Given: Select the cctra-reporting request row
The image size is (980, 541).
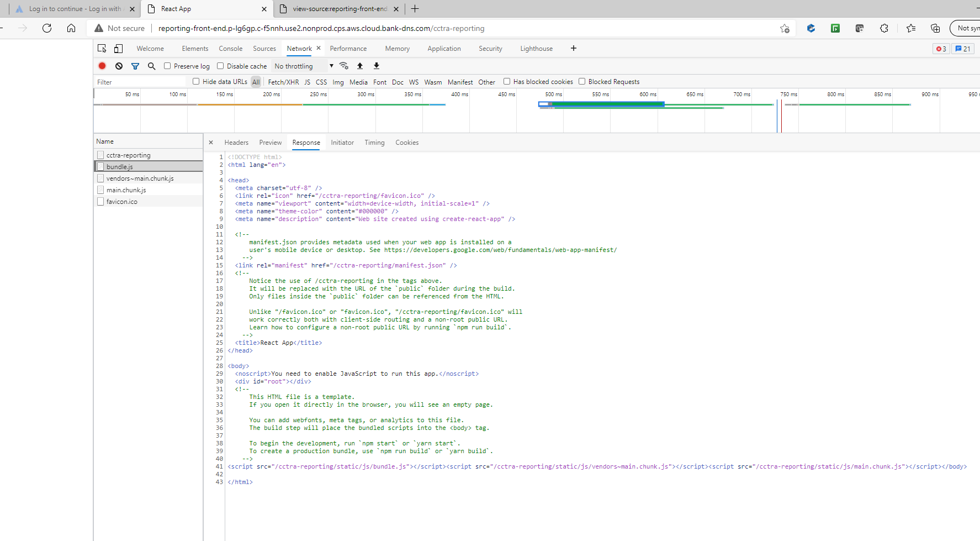Looking at the screenshot, I should (149, 155).
